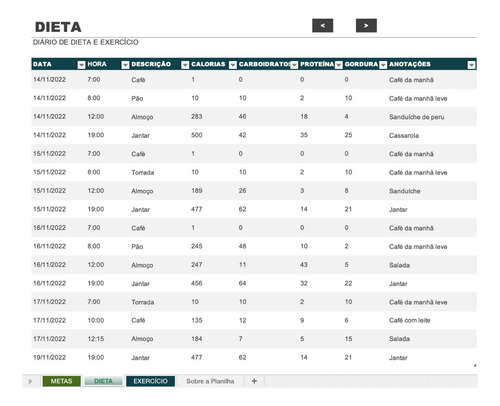Open the GORDURA column filter dropdown

tap(383, 65)
